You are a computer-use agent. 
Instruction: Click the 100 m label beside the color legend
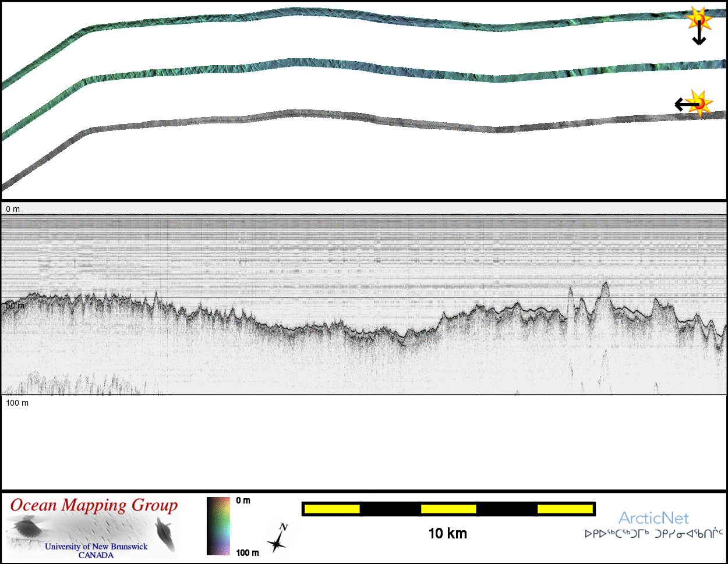pos(248,552)
